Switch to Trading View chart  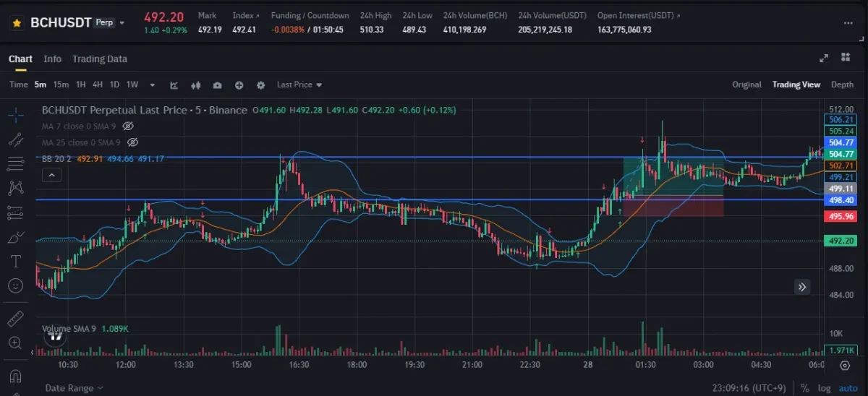tap(796, 85)
